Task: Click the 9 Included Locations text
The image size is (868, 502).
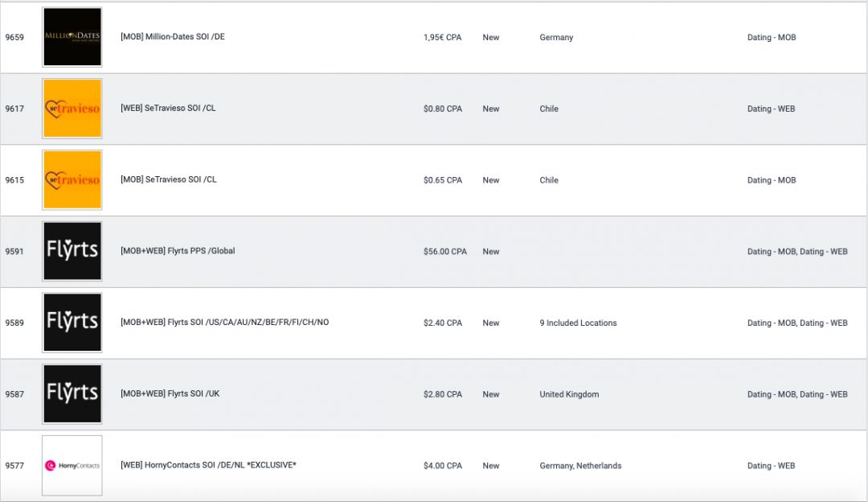Action: pos(578,323)
